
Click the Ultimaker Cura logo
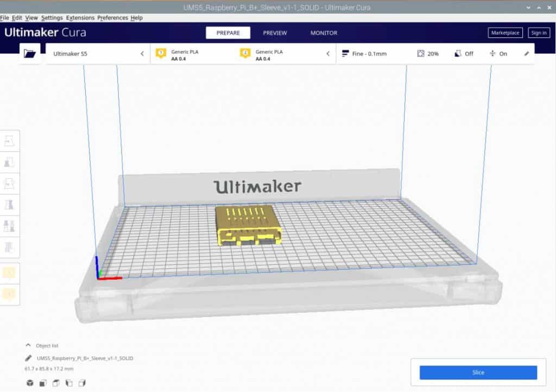tap(45, 32)
